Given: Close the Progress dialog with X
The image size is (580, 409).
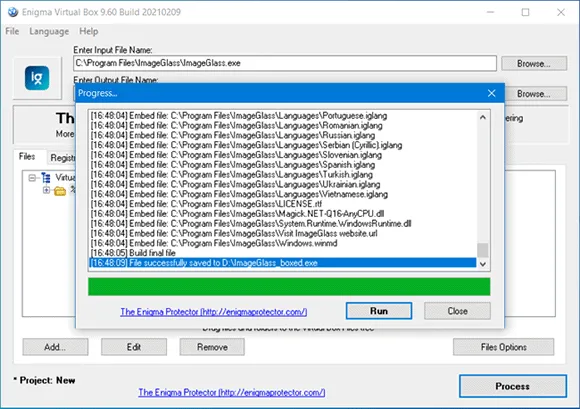Looking at the screenshot, I should (491, 93).
